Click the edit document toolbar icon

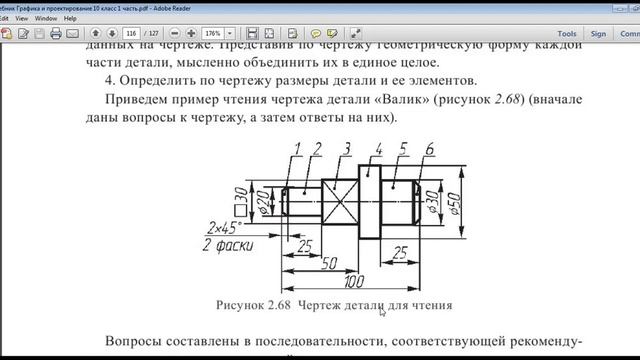(23, 33)
